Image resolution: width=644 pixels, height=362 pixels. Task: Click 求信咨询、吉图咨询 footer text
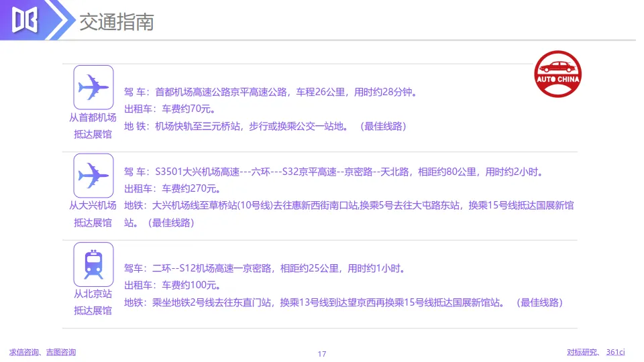pyautogui.click(x=42, y=352)
